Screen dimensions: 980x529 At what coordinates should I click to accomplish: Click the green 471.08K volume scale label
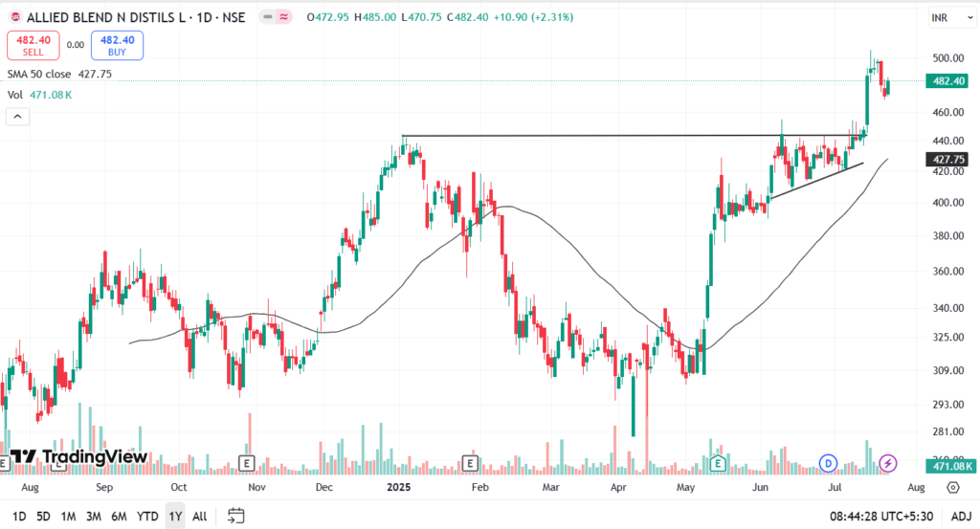951,466
